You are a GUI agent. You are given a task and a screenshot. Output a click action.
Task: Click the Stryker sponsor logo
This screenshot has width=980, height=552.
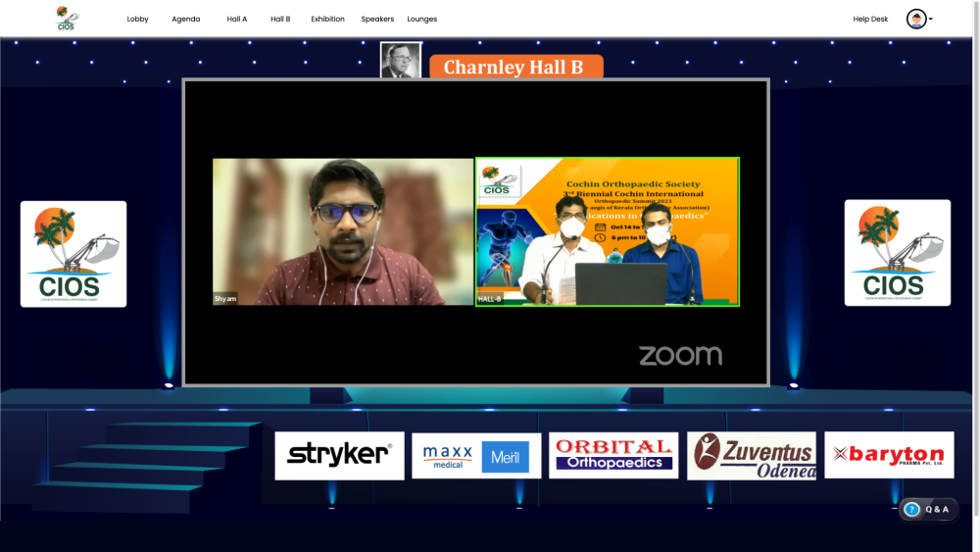point(339,455)
